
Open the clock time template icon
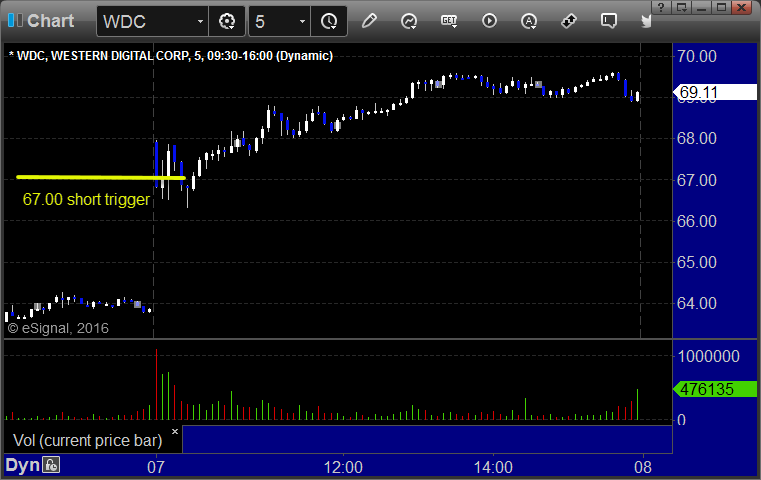[329, 21]
